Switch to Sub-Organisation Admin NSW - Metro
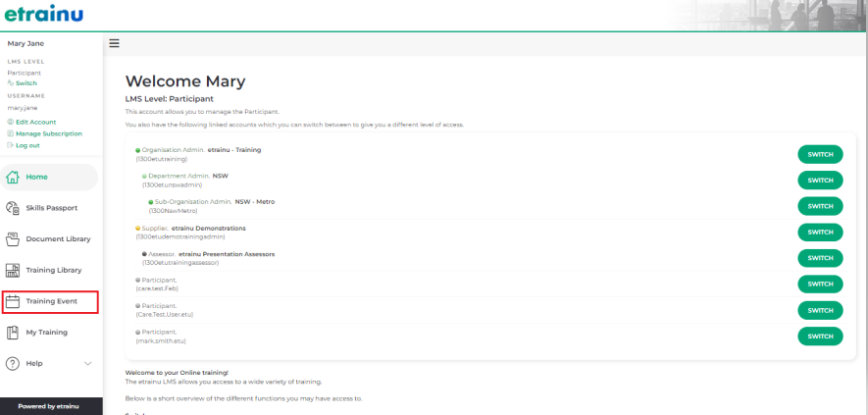Viewport: 868px width, 415px height. point(820,206)
